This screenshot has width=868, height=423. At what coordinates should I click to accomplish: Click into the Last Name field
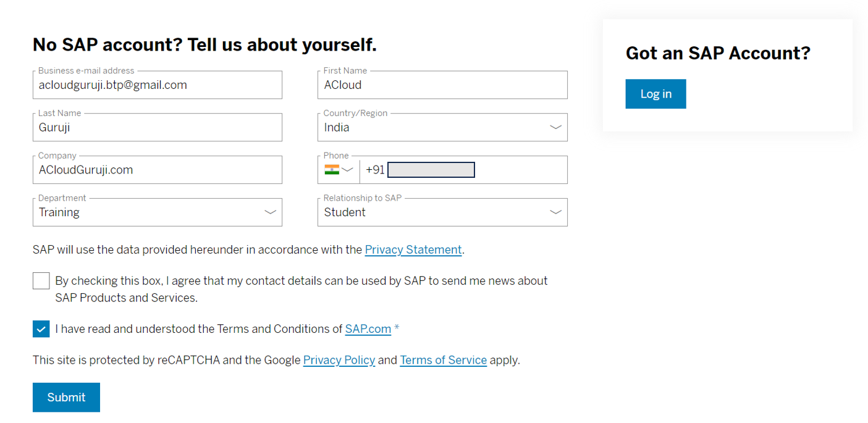[157, 128]
